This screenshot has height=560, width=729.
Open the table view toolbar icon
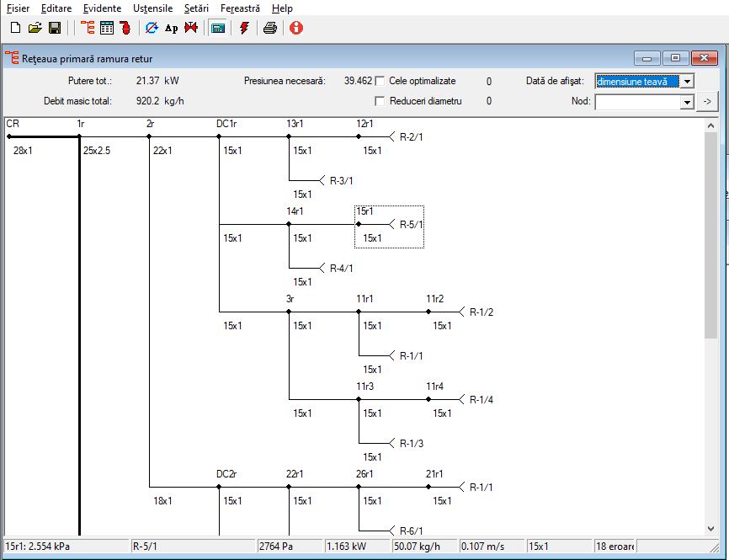click(x=106, y=28)
